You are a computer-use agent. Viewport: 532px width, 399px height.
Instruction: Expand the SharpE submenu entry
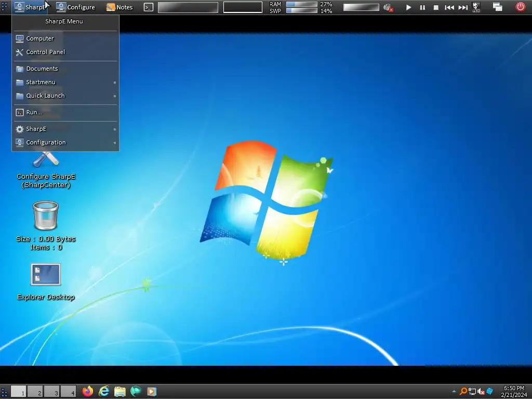coord(65,129)
